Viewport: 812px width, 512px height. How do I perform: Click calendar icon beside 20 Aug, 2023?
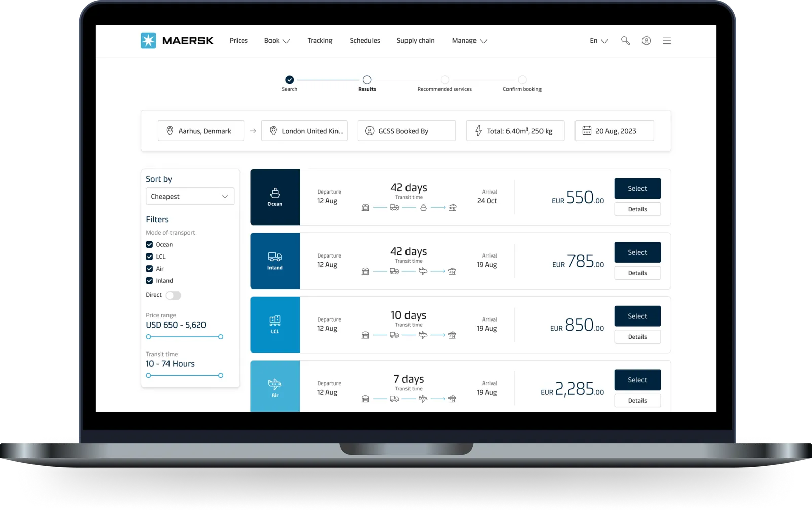pos(587,131)
